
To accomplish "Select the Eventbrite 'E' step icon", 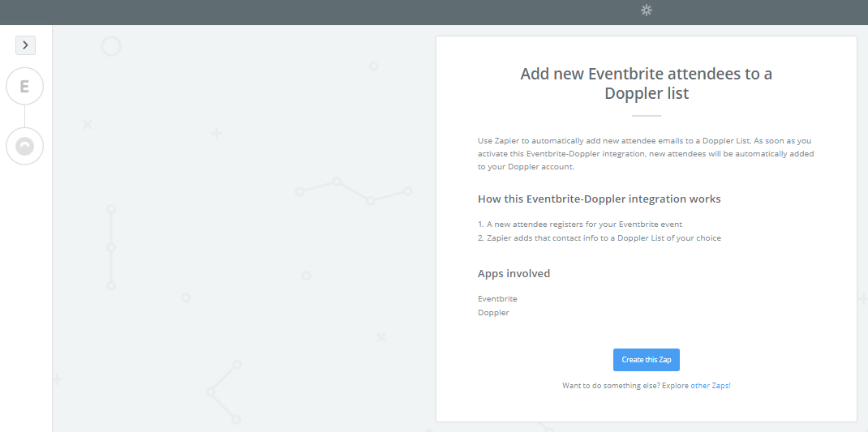I will pos(24,86).
